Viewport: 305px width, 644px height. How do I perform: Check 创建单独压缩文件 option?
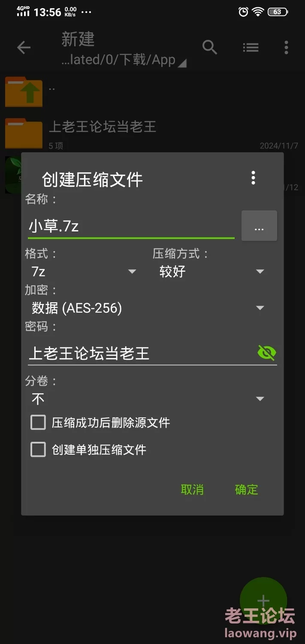pos(38,450)
